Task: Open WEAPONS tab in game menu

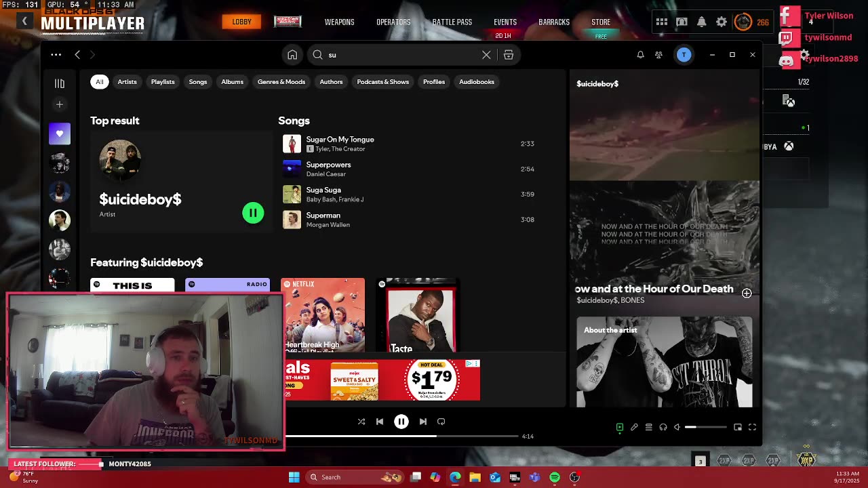Action: [339, 22]
